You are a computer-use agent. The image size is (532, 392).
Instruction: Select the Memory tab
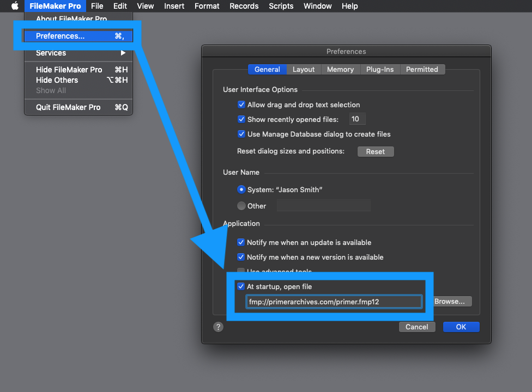(340, 69)
